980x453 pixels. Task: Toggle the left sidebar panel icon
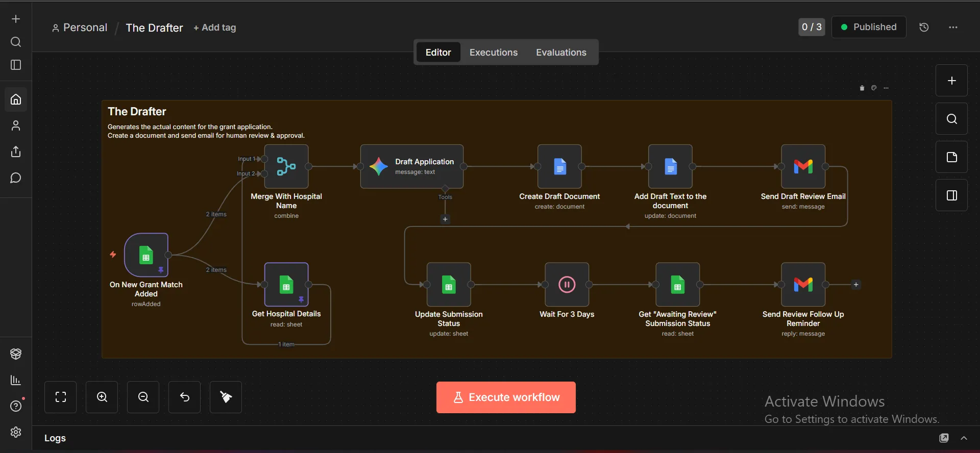click(16, 65)
